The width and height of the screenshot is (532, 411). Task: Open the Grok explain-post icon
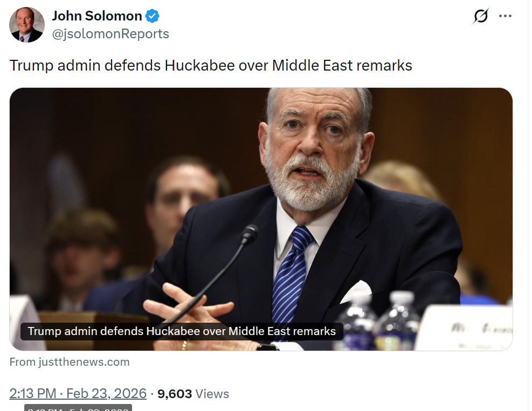click(x=480, y=17)
